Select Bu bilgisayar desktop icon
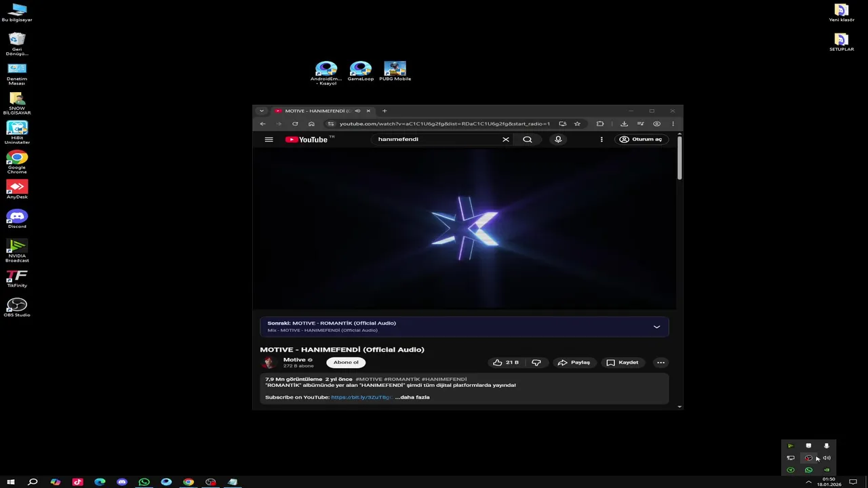 (x=17, y=12)
